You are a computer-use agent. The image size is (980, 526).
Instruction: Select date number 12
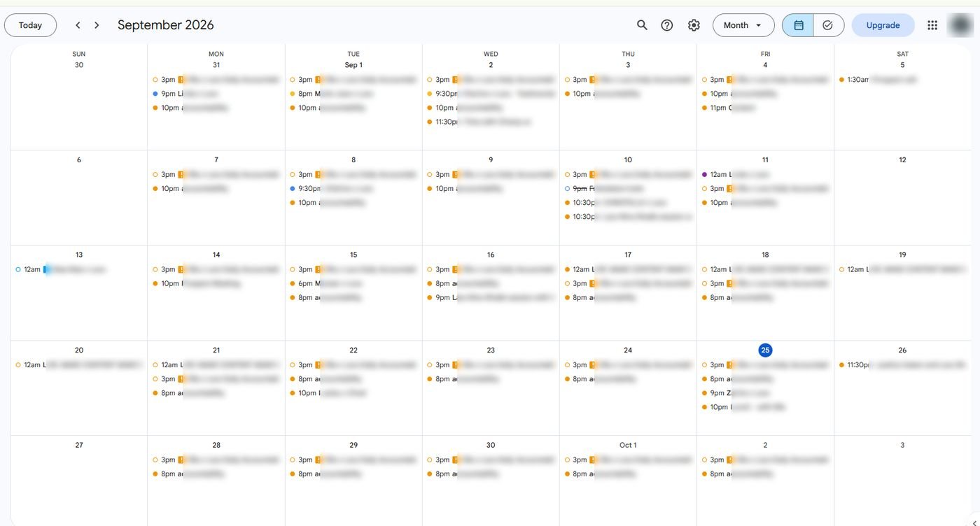(902, 160)
